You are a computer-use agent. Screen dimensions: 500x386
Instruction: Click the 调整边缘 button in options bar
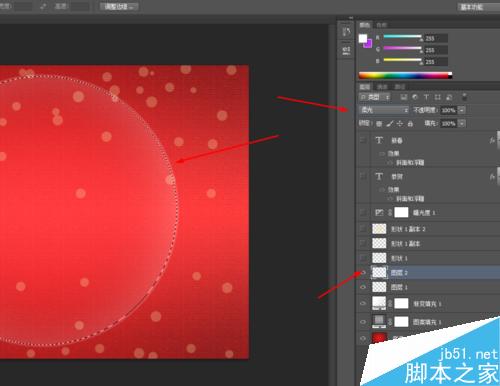click(x=119, y=6)
